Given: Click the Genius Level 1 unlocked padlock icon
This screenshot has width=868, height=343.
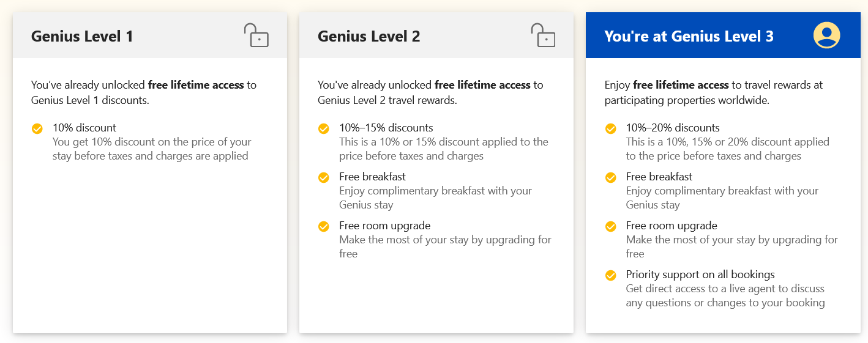Looking at the screenshot, I should (x=256, y=35).
